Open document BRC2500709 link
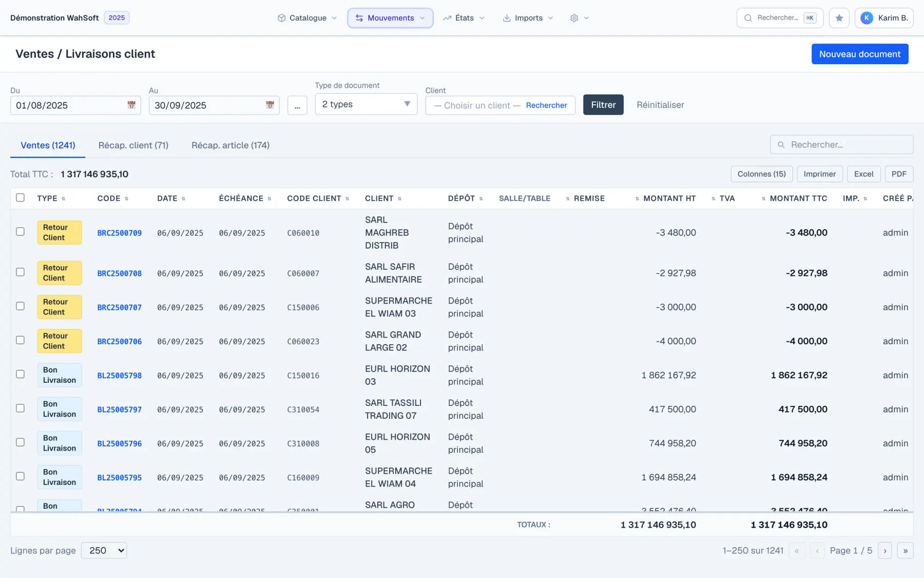This screenshot has width=924, height=578. point(120,233)
